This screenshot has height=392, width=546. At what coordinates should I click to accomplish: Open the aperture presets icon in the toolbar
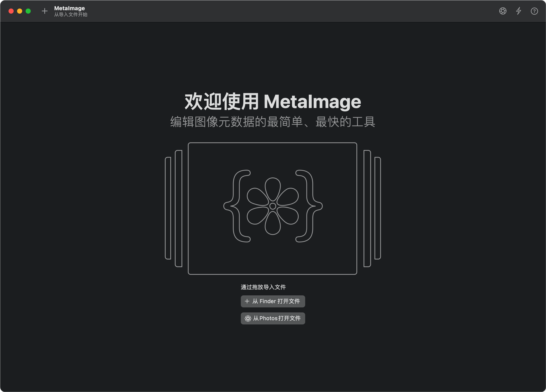(503, 11)
